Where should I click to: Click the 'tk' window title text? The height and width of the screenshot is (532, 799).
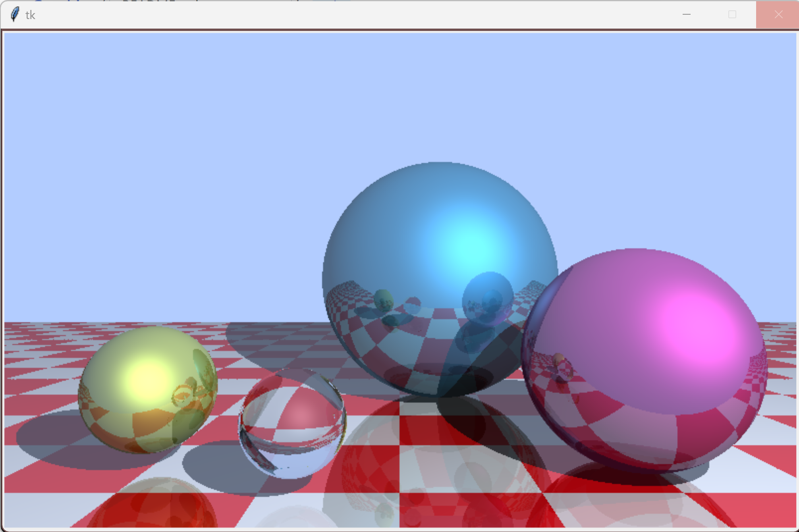[29, 15]
